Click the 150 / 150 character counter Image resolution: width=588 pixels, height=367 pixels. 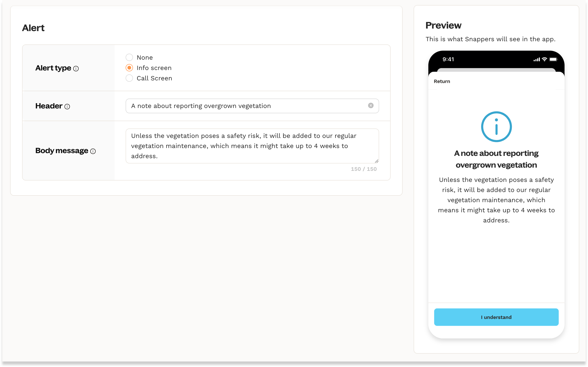(x=363, y=169)
